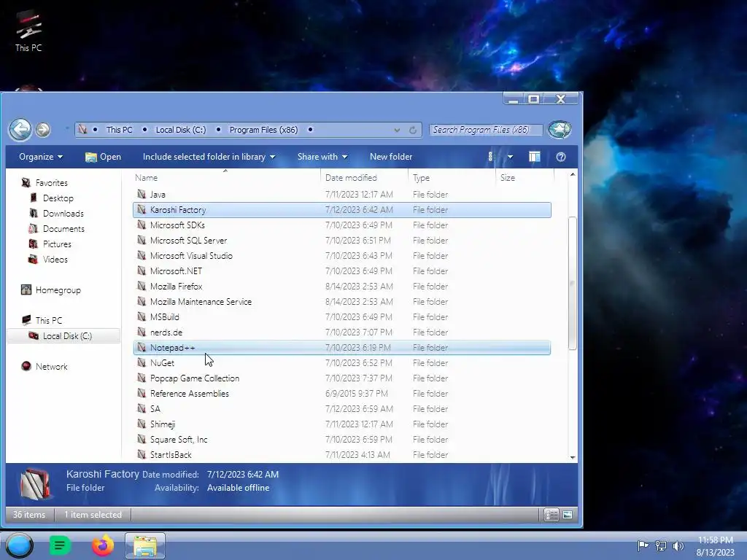Sort by the Type column header
The width and height of the screenshot is (747, 560).
[x=452, y=178]
